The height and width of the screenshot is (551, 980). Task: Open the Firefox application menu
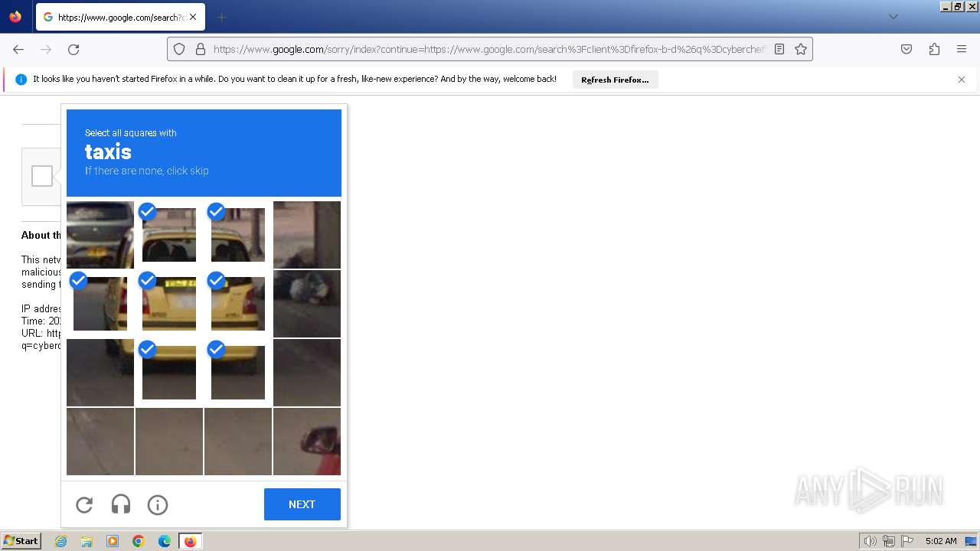pyautogui.click(x=962, y=49)
